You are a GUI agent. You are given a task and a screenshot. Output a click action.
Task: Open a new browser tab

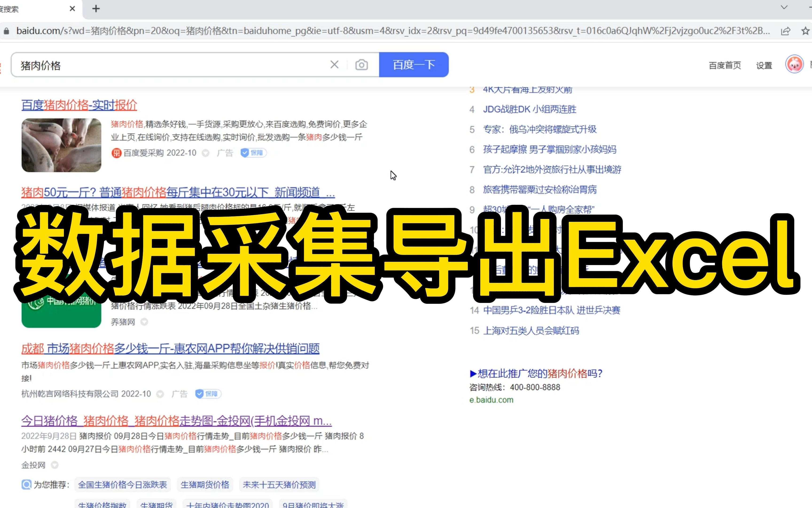coord(96,9)
